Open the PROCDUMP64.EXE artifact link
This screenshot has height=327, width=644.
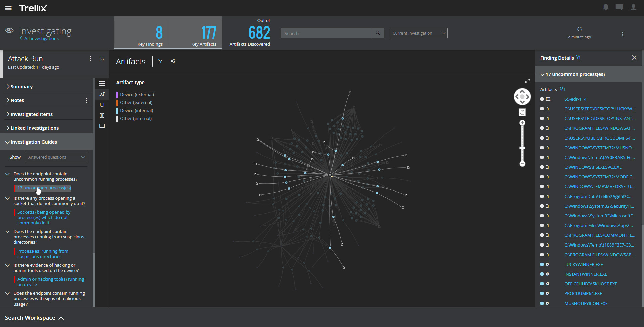583,294
